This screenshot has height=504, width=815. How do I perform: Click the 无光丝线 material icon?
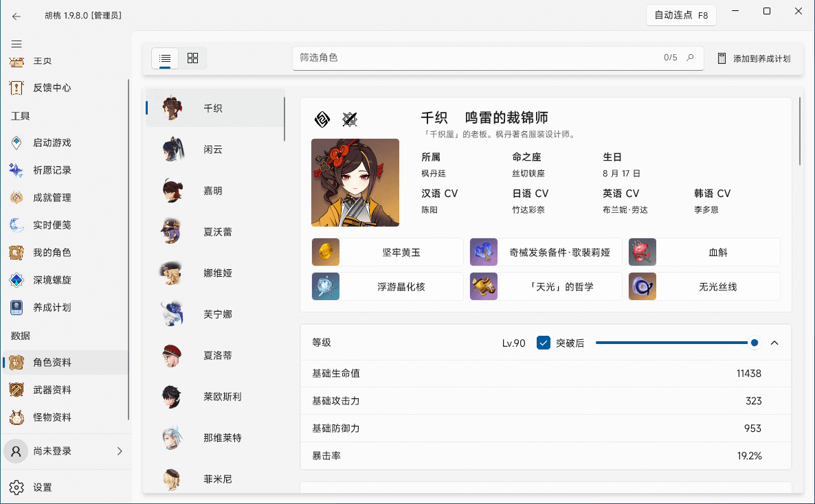pos(642,286)
